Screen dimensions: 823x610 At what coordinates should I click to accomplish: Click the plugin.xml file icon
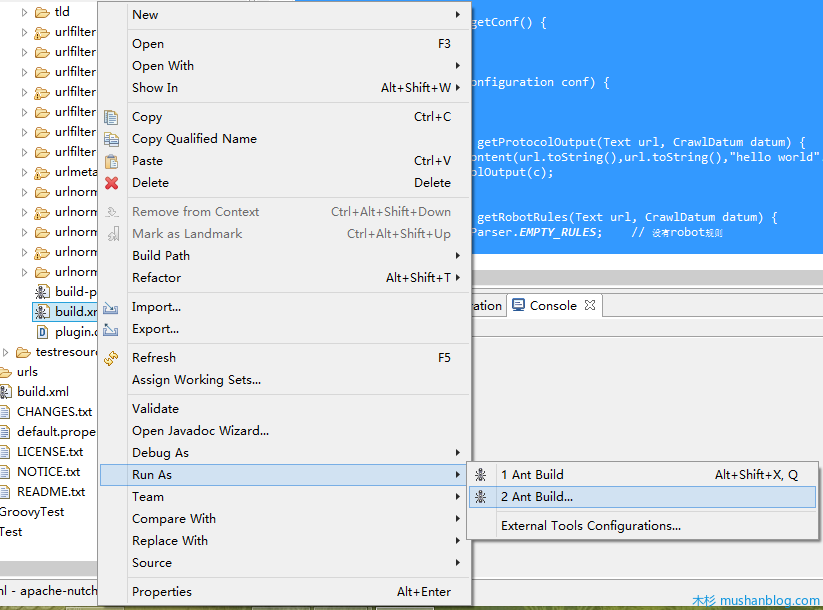[x=41, y=331]
